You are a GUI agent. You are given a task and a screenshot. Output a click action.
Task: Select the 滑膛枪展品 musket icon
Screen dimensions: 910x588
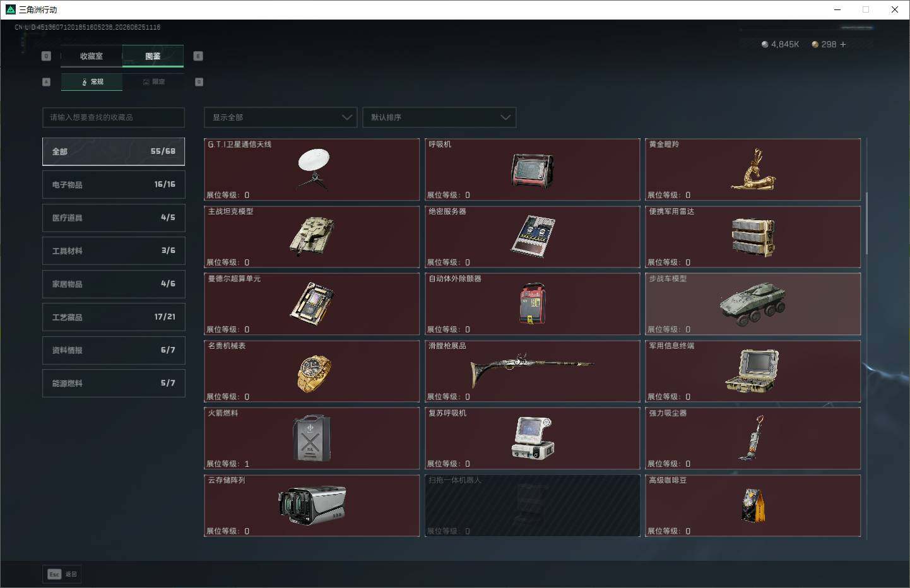point(532,371)
